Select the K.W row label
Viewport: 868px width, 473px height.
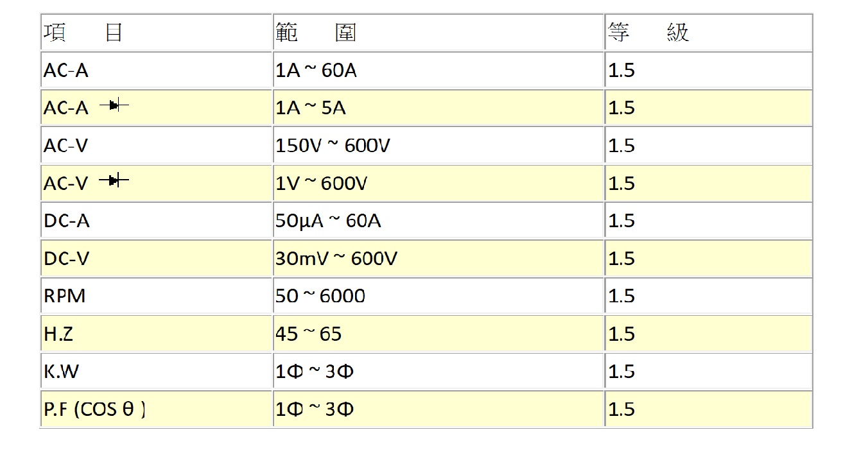(156, 372)
